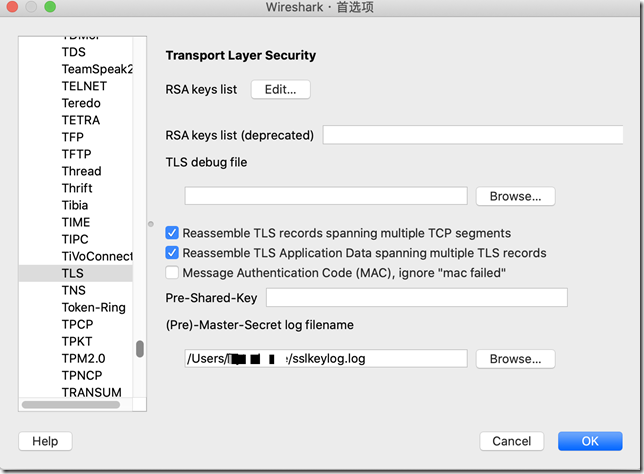Image resolution: width=644 pixels, height=474 pixels.
Task: Select TRANSUM protocol
Action: 76,392
